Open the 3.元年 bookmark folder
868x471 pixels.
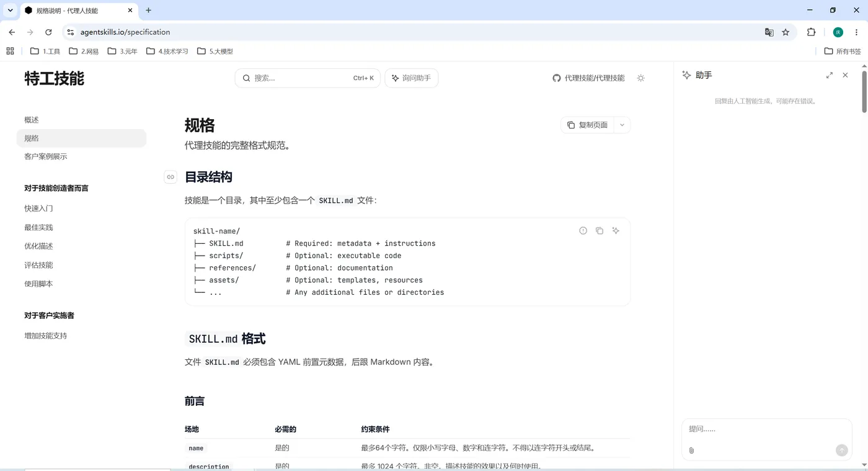pyautogui.click(x=123, y=52)
